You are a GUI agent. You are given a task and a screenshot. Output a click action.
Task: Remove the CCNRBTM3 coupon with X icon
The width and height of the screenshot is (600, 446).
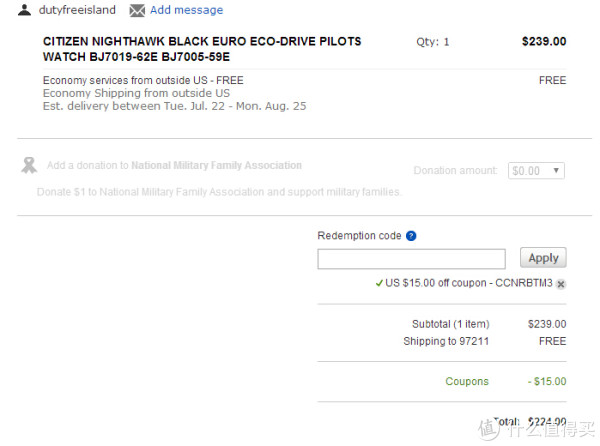(x=561, y=284)
